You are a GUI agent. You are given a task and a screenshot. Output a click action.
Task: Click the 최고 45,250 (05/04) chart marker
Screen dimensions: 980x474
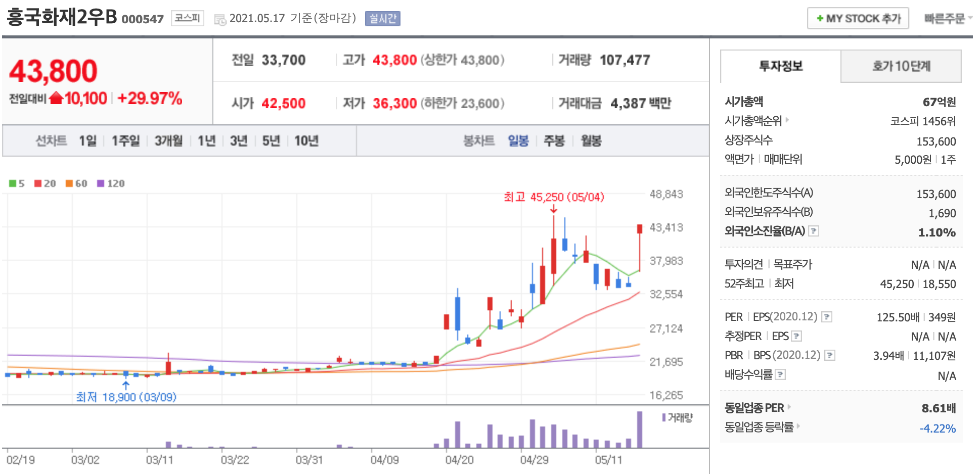coord(554,197)
